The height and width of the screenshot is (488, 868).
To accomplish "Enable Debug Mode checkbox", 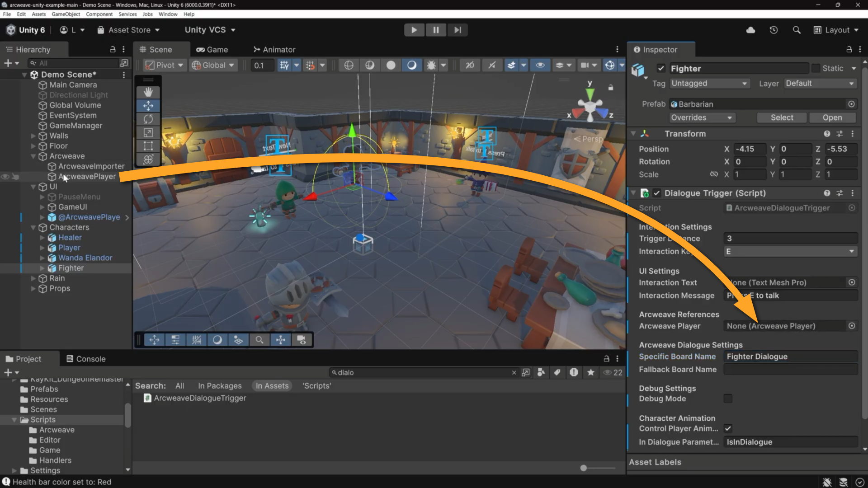I will [x=728, y=399].
